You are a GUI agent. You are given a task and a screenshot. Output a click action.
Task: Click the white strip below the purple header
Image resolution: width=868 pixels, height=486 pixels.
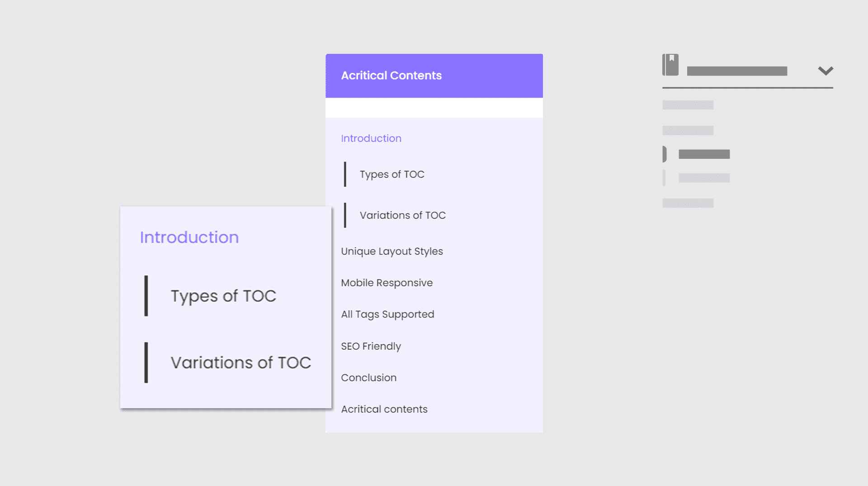coord(434,108)
